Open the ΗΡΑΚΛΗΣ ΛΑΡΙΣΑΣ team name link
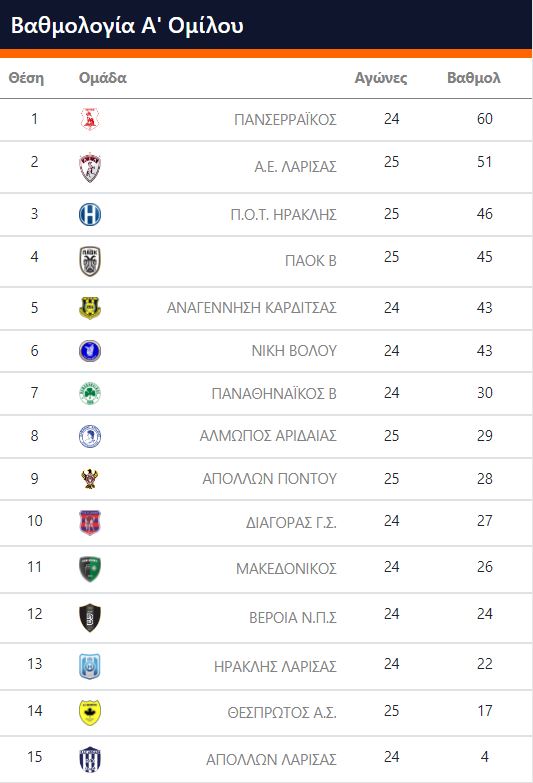Viewport: 533px width, 783px height. (x=275, y=667)
